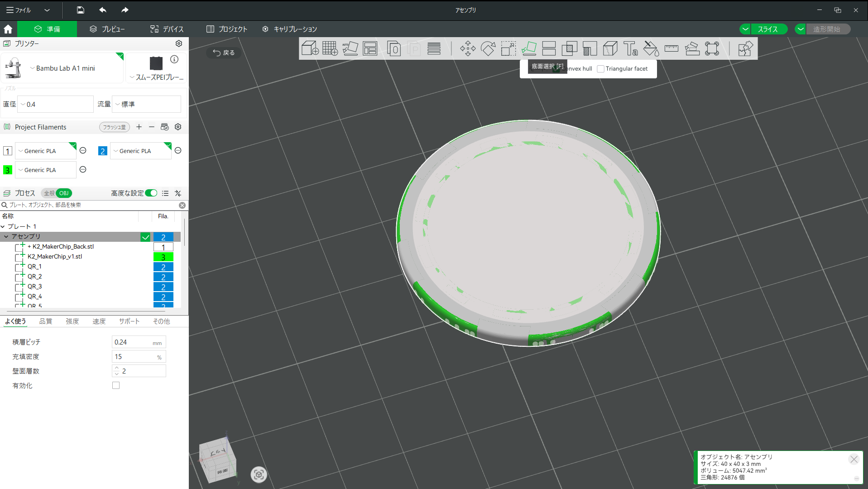Open the Color painting bucket tool

(651, 48)
